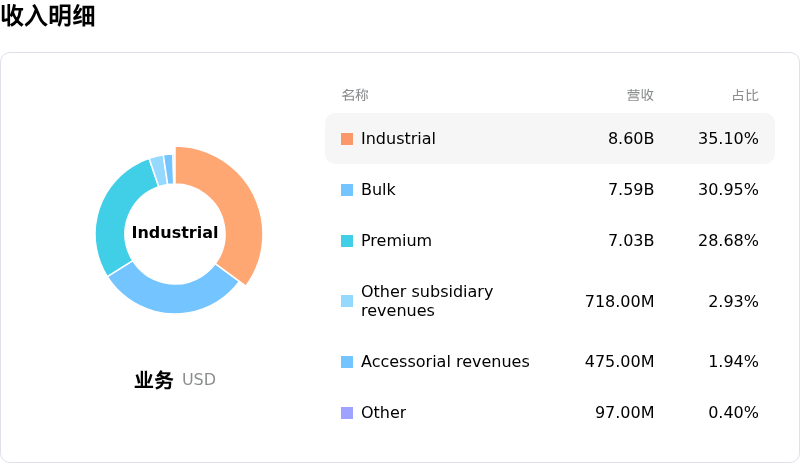Select the Accessorial revenues row

(550, 361)
